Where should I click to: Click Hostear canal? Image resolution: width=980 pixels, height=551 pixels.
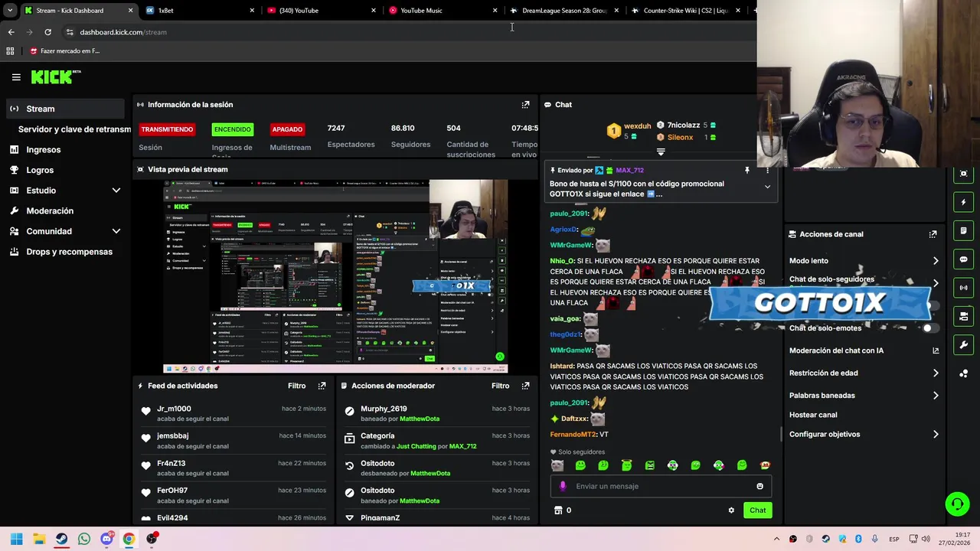[x=813, y=415]
